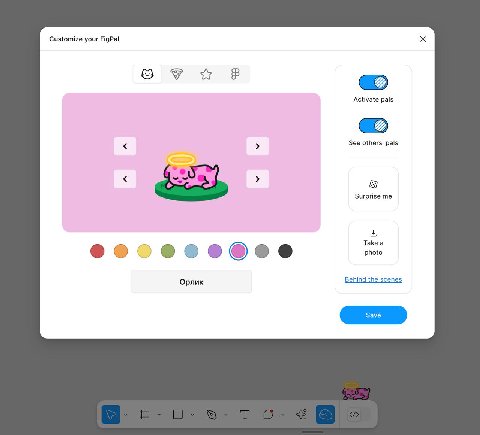Open the Behind the scenes link

click(x=373, y=279)
